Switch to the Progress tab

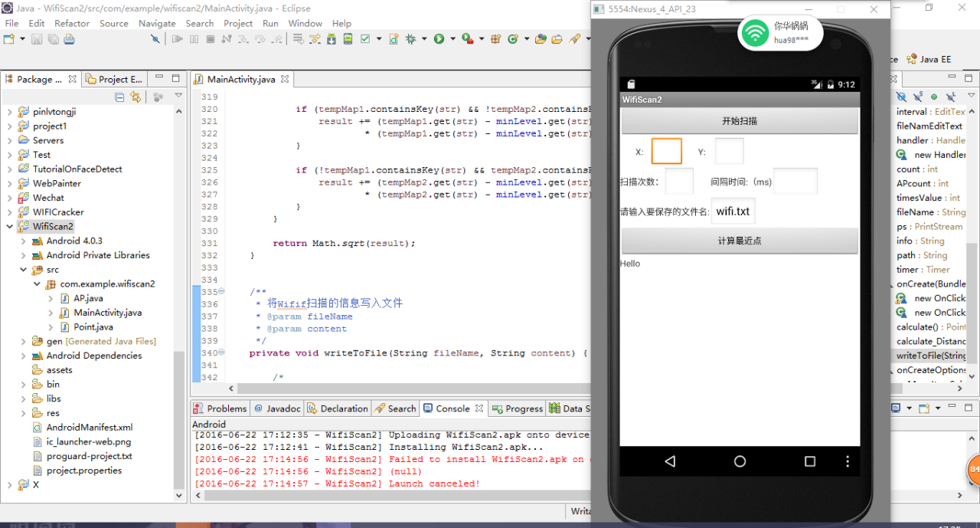tap(518, 408)
